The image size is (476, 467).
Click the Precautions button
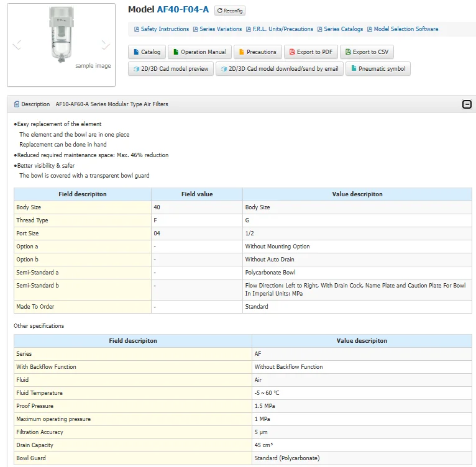tap(258, 52)
